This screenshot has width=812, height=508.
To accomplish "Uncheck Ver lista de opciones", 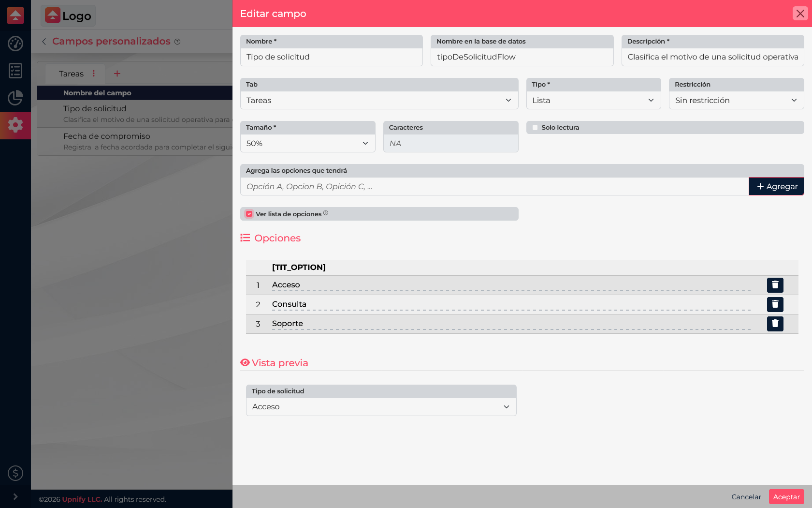I will point(249,214).
